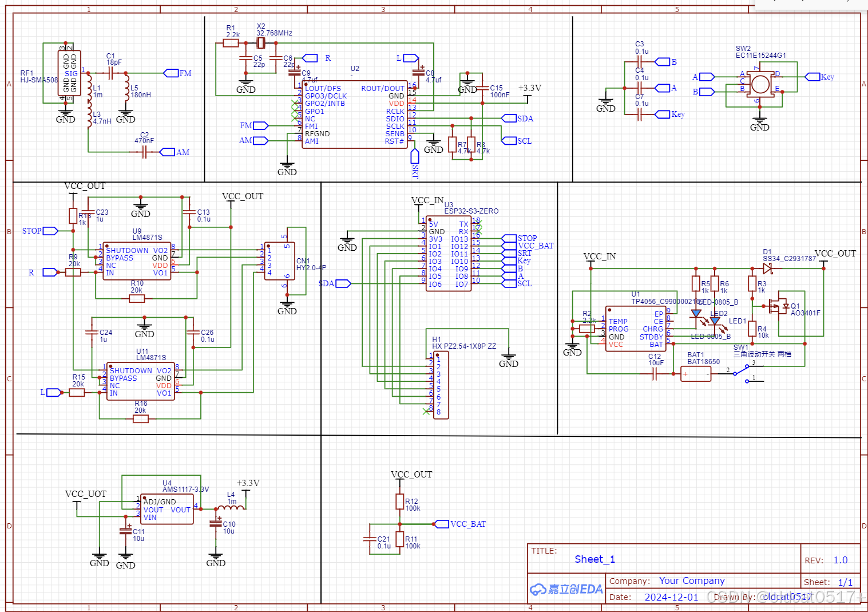This screenshot has width=868, height=612.
Task: Select the ESP32-S3-ZERO part name text
Action: (471, 211)
